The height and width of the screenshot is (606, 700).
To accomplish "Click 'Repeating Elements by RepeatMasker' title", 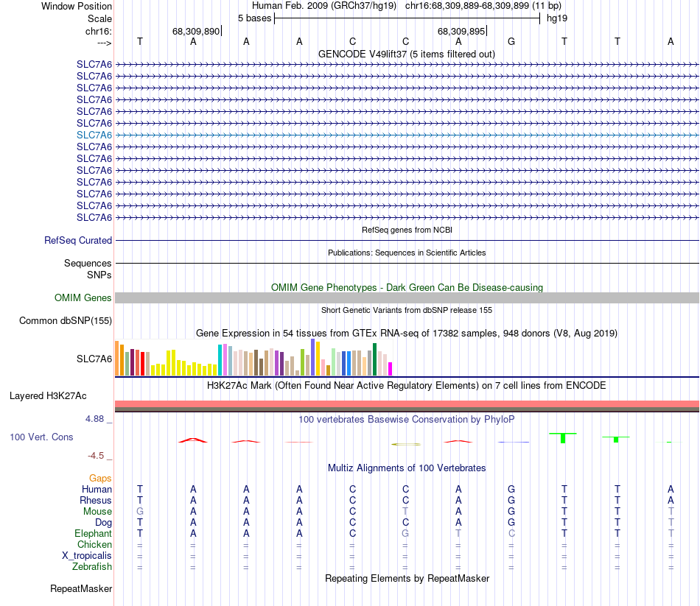I will [407, 578].
